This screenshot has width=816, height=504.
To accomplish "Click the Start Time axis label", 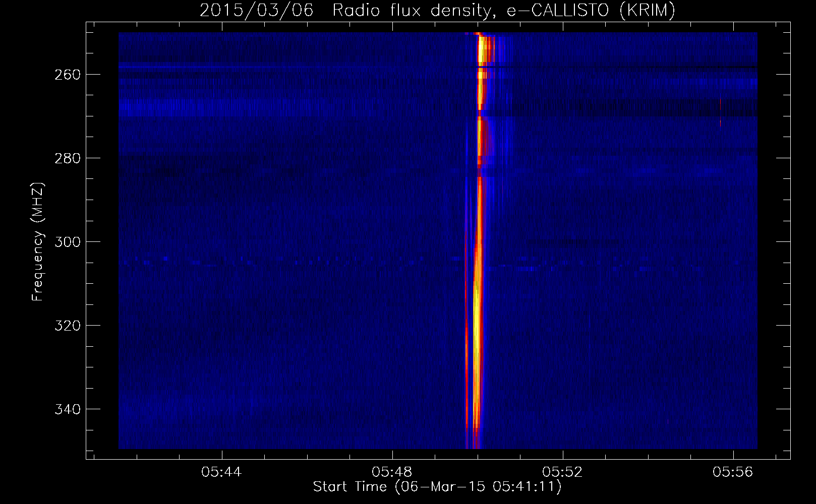I will pos(437,487).
